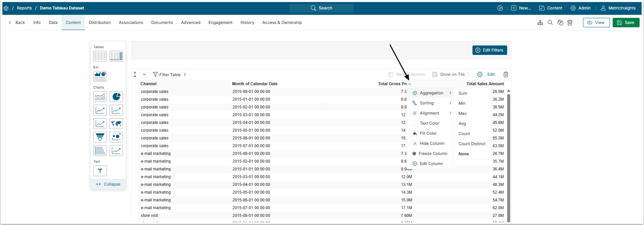The image size is (644, 225).
Task: Add a pie chart from Charts panel
Action: click(116, 97)
